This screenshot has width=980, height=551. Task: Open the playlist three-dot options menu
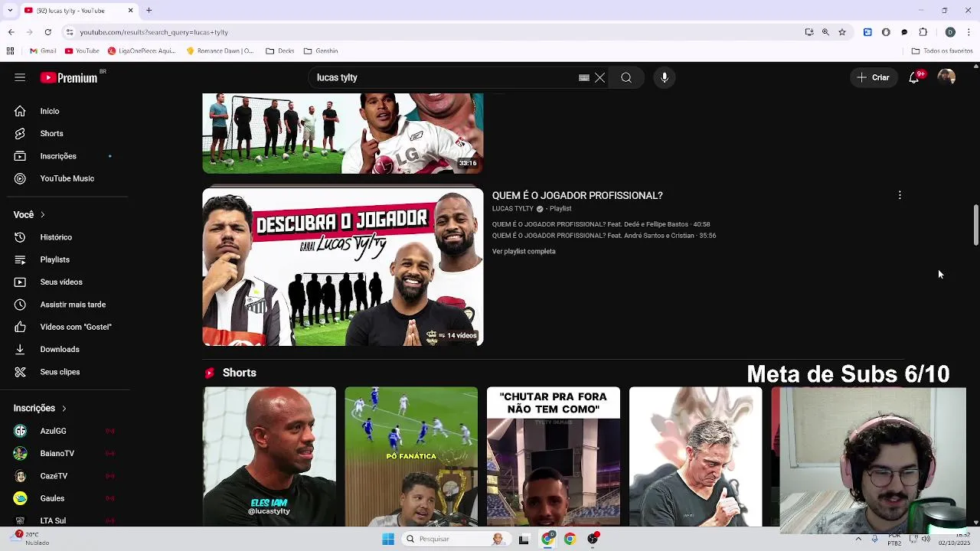click(900, 195)
